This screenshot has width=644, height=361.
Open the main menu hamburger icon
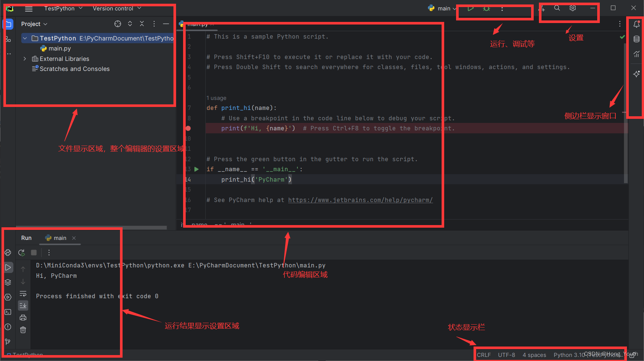click(29, 9)
